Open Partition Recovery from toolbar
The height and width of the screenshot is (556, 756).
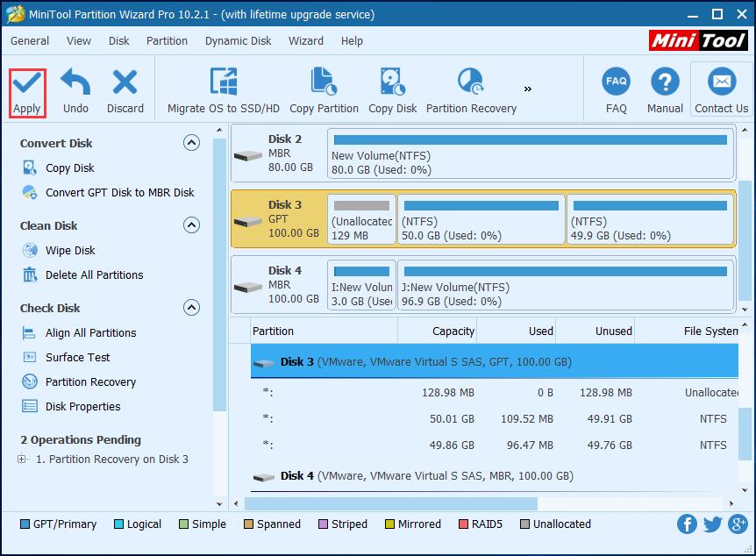[471, 84]
